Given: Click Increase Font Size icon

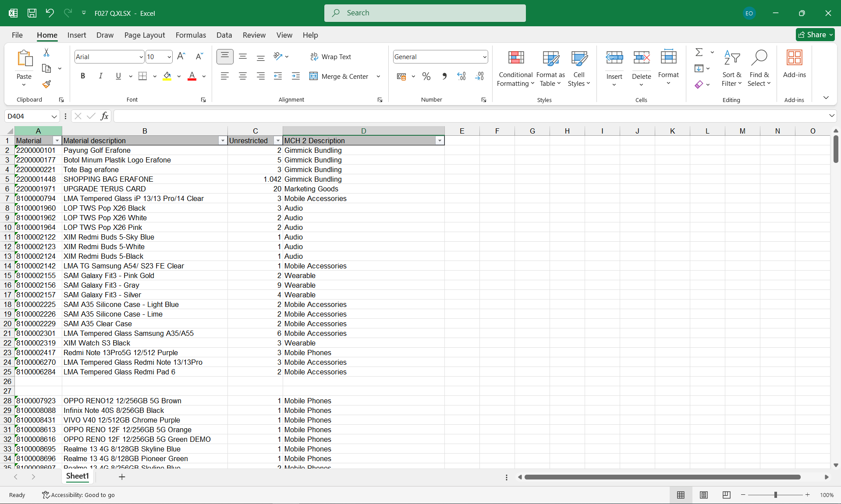Looking at the screenshot, I should [181, 56].
